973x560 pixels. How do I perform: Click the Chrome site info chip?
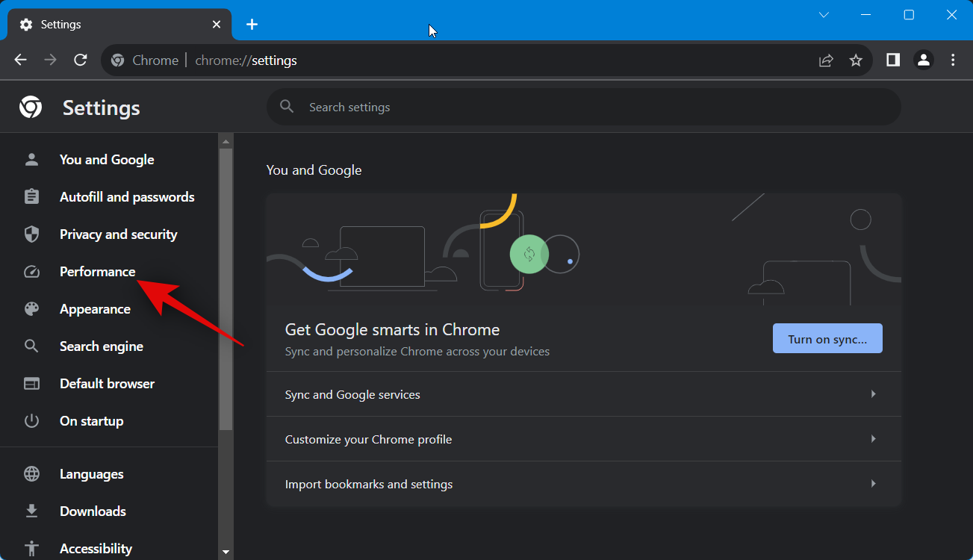pos(146,60)
